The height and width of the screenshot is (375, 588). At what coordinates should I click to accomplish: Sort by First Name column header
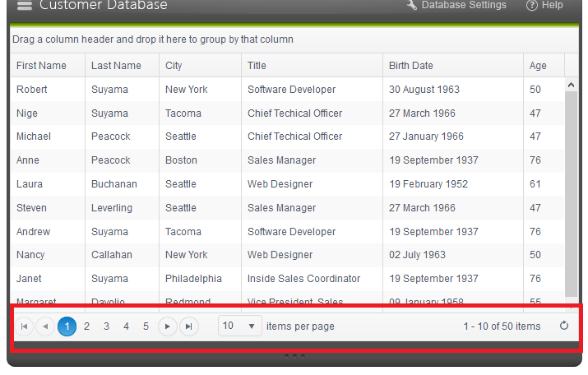tap(41, 66)
